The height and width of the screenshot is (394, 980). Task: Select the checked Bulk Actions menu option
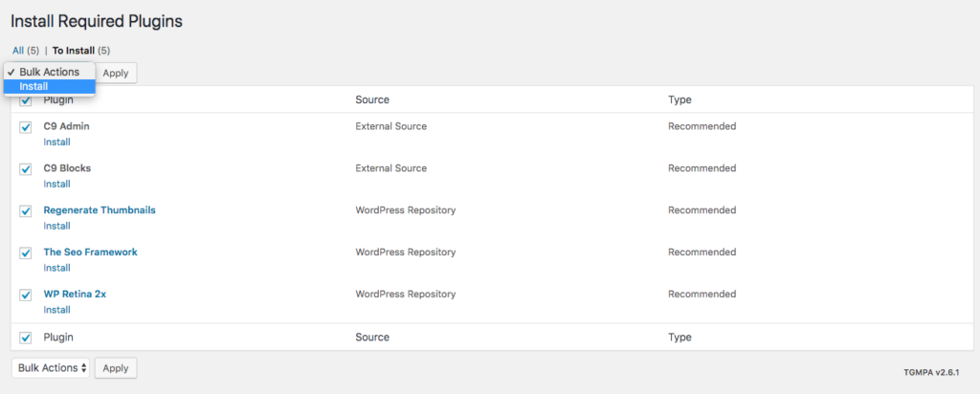point(50,72)
